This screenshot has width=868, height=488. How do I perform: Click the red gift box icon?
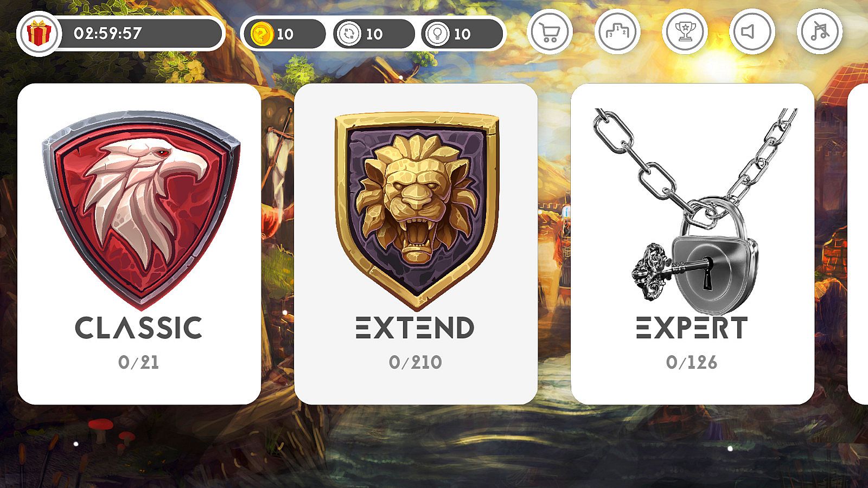coord(39,34)
